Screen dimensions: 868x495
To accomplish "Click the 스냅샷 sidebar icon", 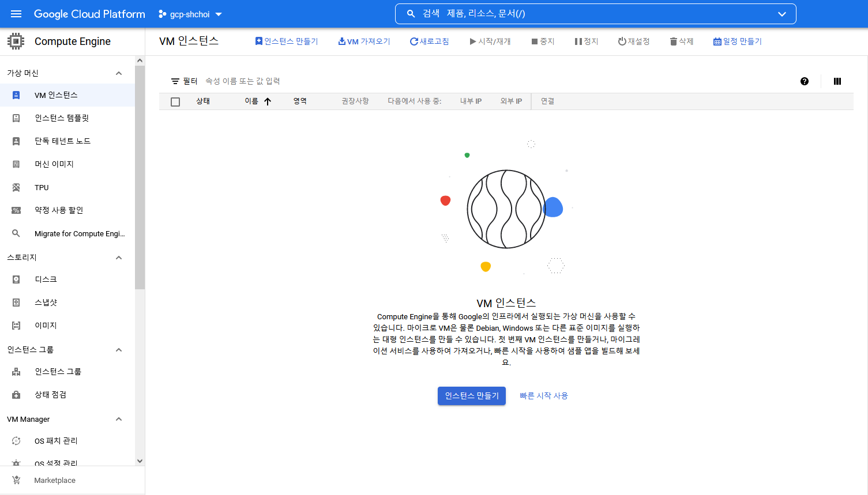I will click(16, 303).
